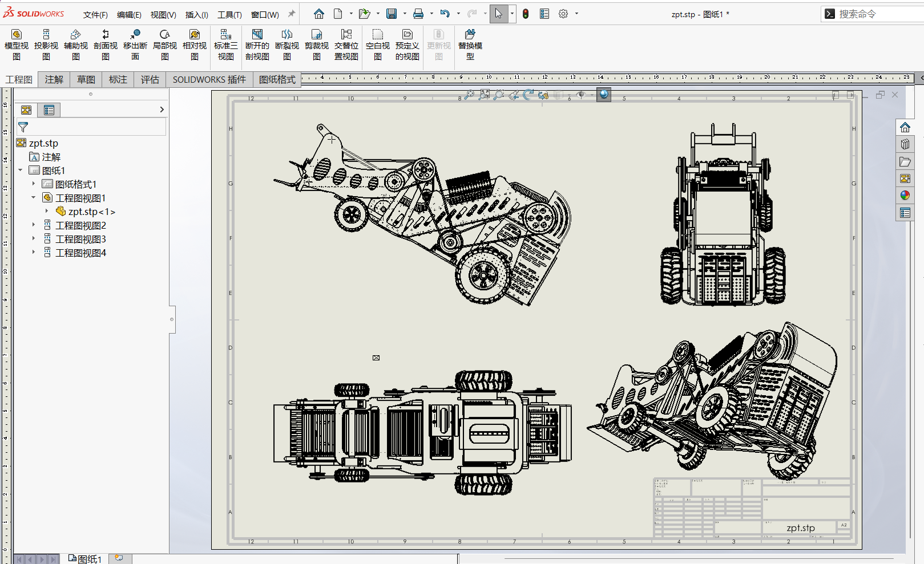924x564 pixels.
Task: Open the 插入(I) menu
Action: pyautogui.click(x=196, y=15)
